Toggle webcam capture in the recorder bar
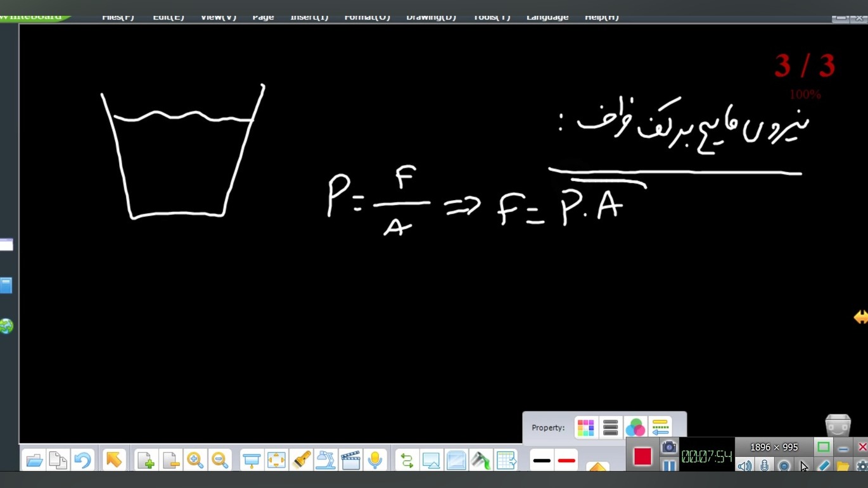The width and height of the screenshot is (868, 488). 784,466
